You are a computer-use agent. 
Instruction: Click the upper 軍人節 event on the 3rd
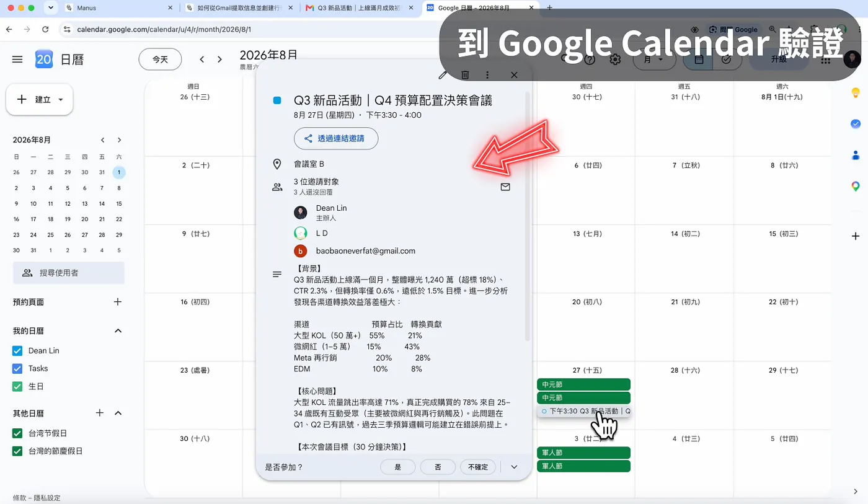(583, 453)
